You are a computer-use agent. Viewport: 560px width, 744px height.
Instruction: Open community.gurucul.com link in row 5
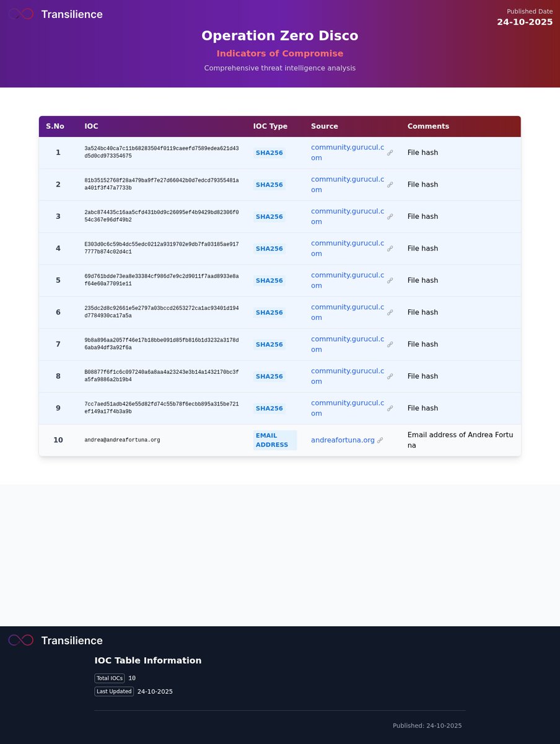348,280
